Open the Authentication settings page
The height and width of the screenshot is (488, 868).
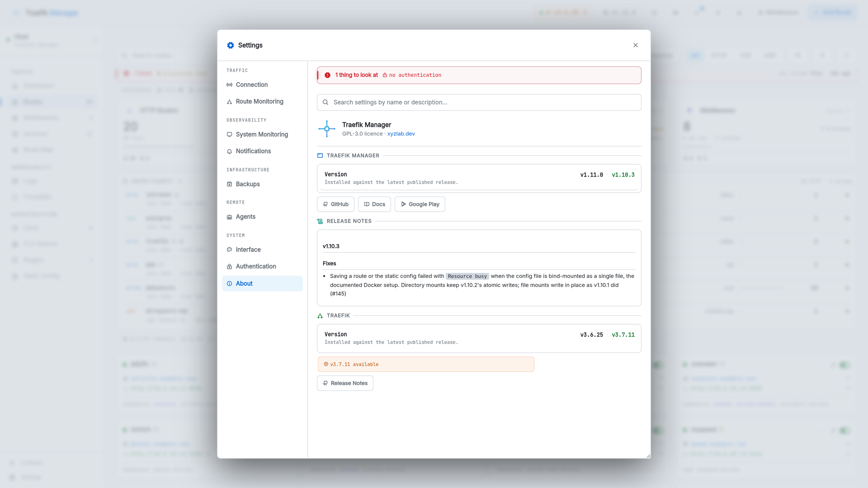pos(262,267)
